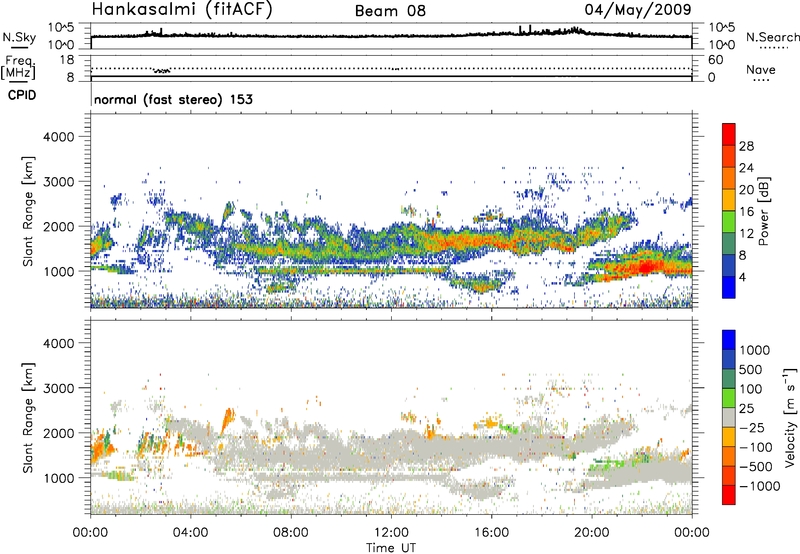800x554 pixels.
Task: Click the "N.Sky" legend label
Action: [19, 38]
